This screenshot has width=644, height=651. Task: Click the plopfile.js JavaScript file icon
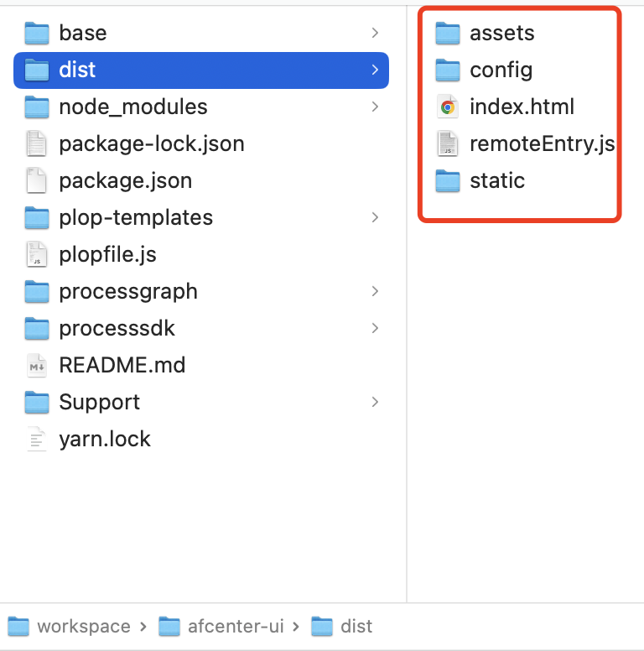pyautogui.click(x=37, y=254)
